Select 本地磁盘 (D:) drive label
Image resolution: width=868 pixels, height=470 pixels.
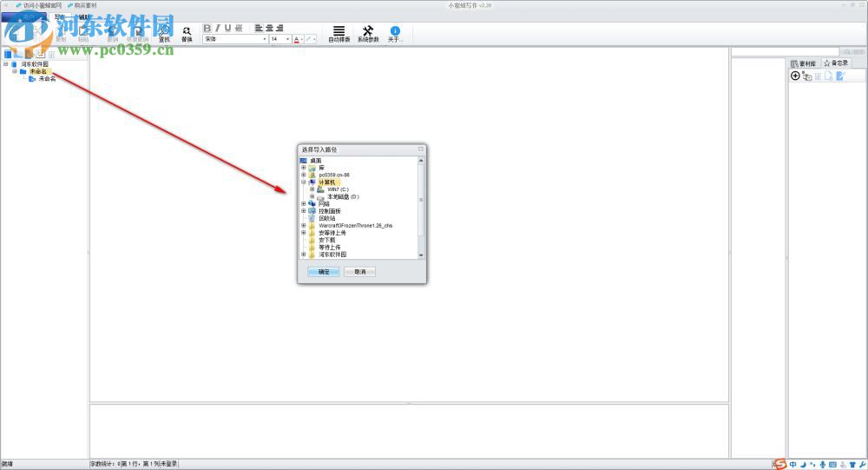point(343,196)
